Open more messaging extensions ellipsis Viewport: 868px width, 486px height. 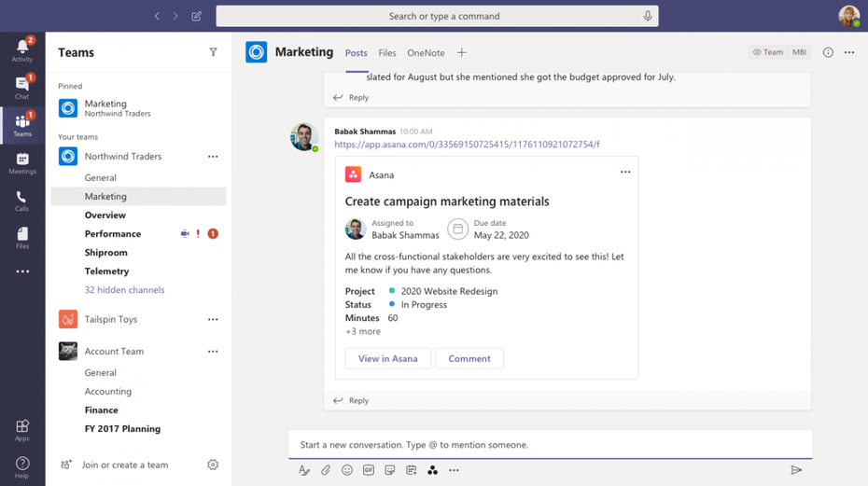454,470
